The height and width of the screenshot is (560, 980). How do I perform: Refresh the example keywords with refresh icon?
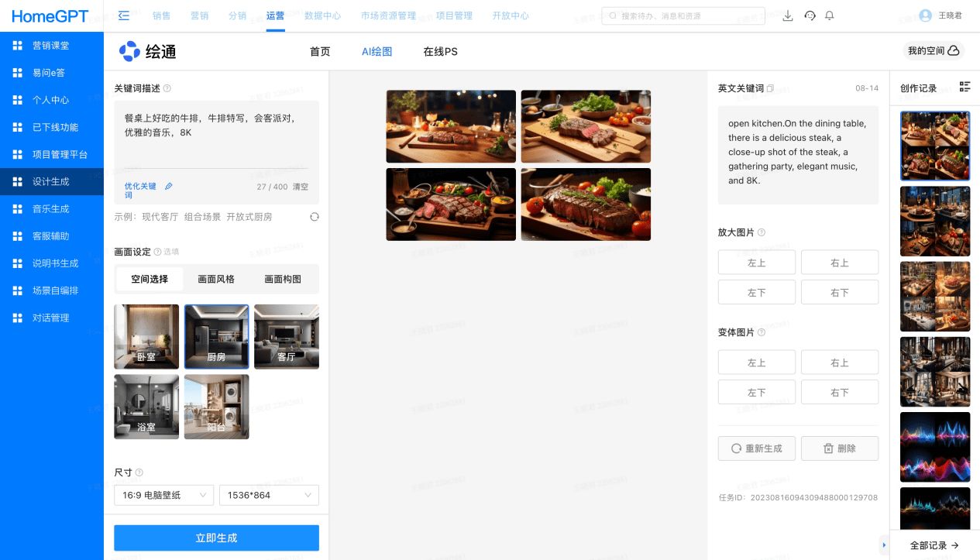[315, 217]
